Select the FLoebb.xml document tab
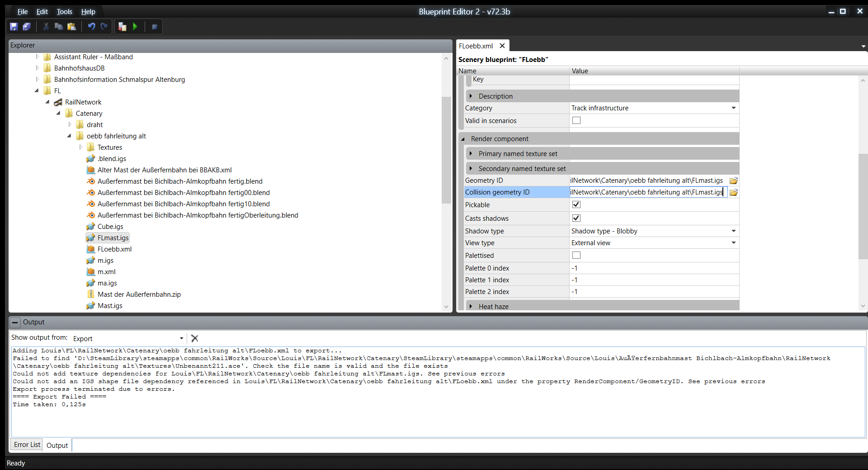The width and height of the screenshot is (868, 470). pos(476,46)
